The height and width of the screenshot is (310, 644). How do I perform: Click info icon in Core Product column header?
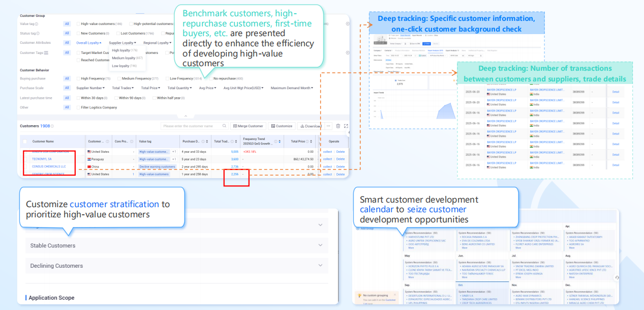coord(133,142)
